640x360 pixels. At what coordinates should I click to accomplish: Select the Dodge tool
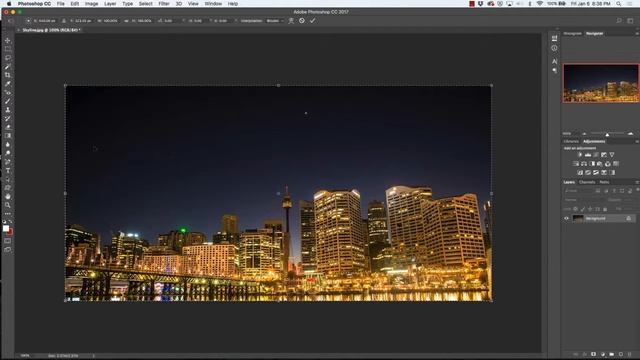pos(8,153)
